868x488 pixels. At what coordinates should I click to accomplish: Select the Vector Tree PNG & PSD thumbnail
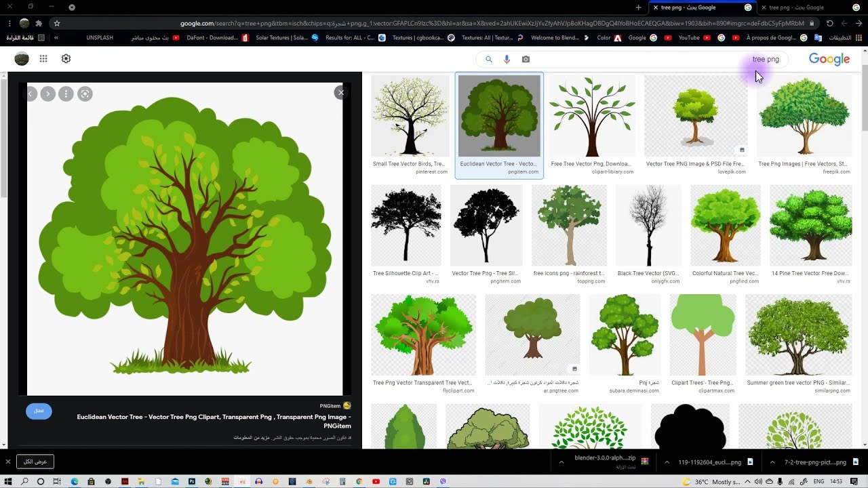click(x=696, y=116)
